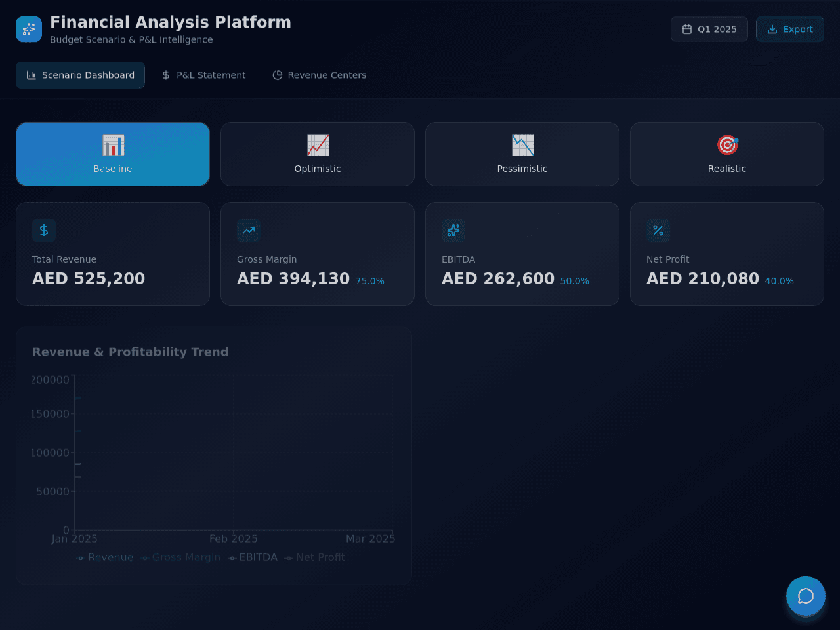Open the Scenario Dashboard tab
840x630 pixels.
click(80, 75)
